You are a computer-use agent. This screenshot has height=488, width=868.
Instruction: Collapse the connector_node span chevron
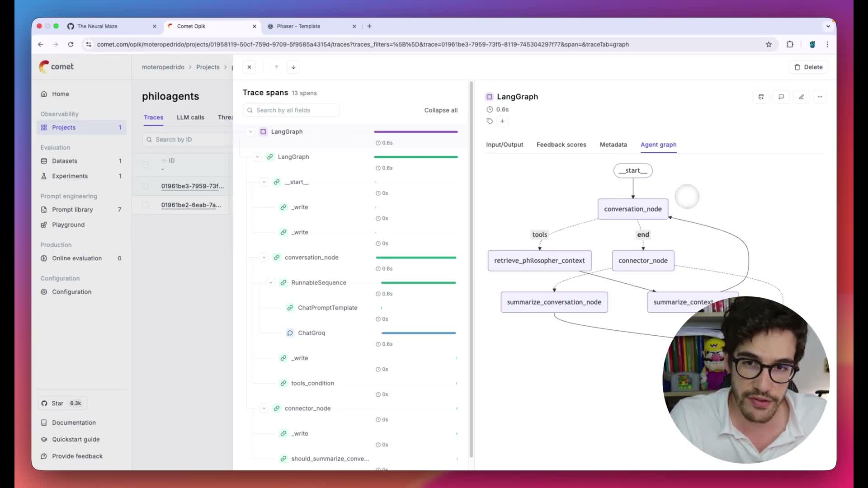264,408
